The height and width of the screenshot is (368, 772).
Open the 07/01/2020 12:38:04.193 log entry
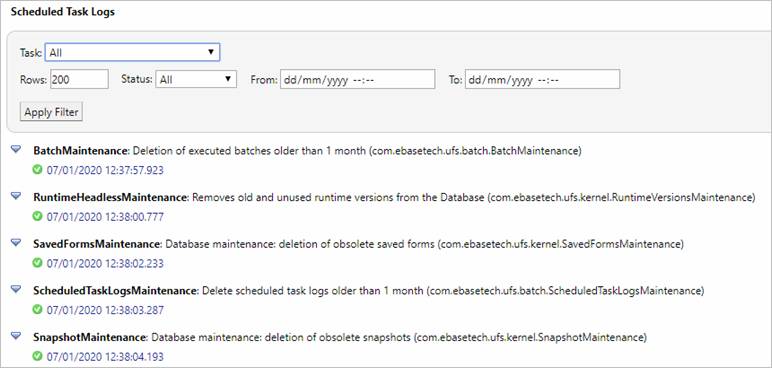pyautogui.click(x=105, y=357)
